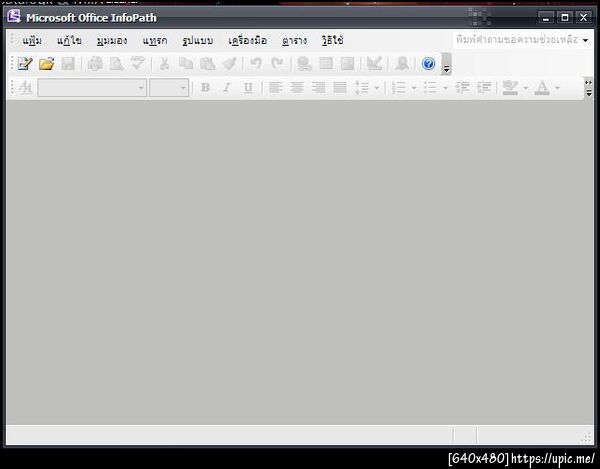Click the InfoPath title bar app icon

(14, 16)
